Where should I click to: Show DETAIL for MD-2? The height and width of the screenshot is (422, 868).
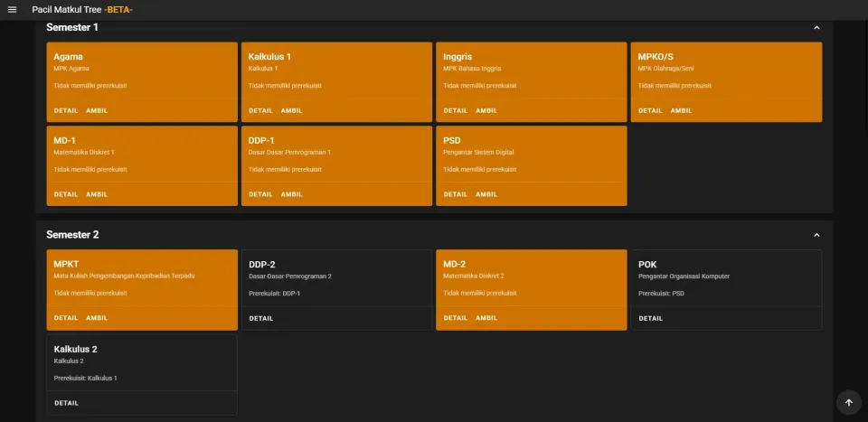pos(456,318)
